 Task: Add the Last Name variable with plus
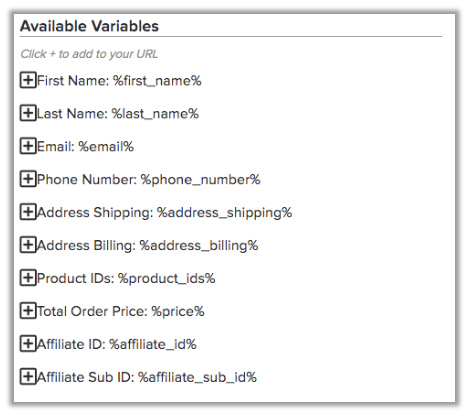pyautogui.click(x=28, y=113)
